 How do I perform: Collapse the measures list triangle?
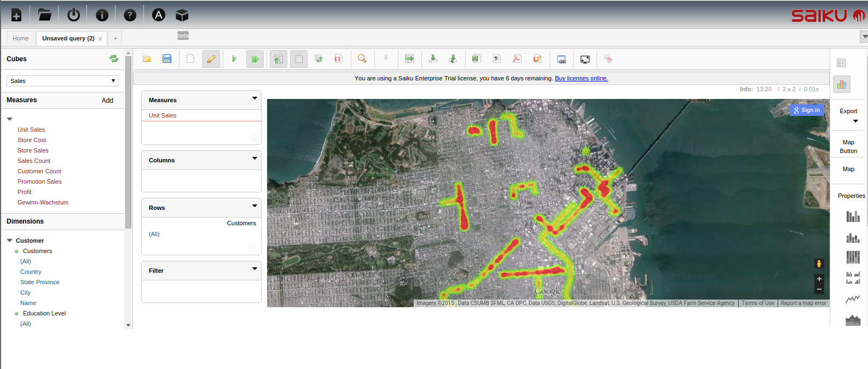[10, 119]
